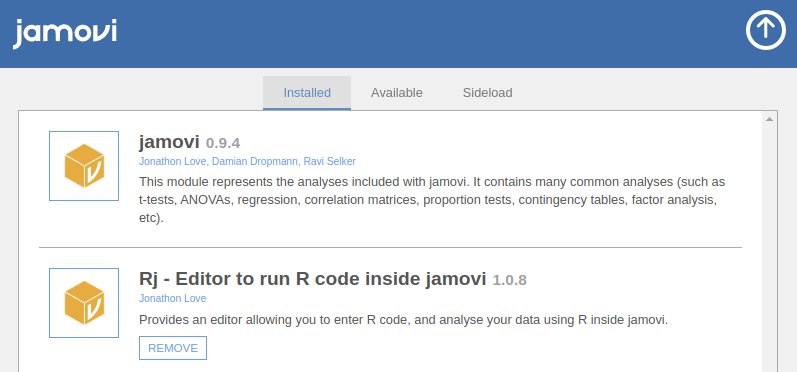Click the divider line between modules
Screen dimensions: 797x372
point(390,247)
